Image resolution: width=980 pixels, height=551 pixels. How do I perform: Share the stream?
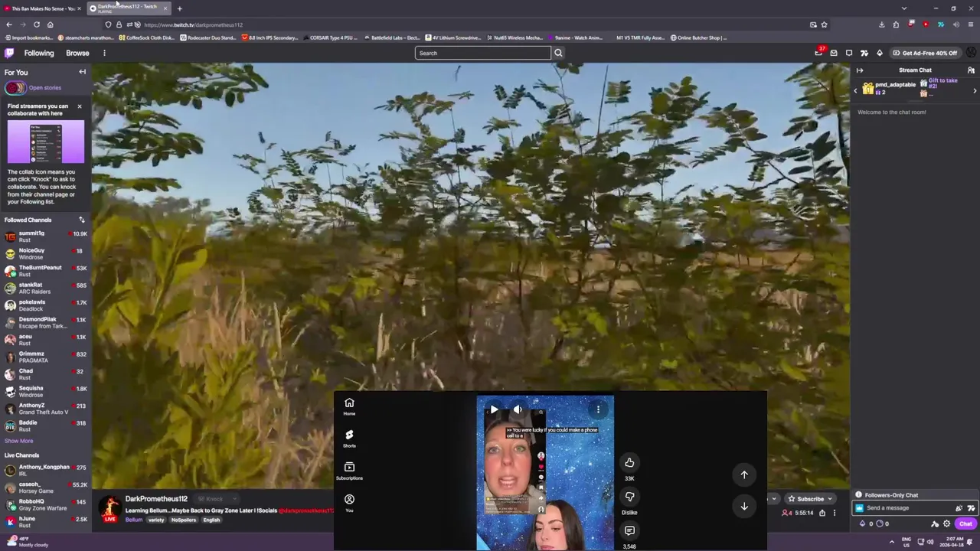click(822, 513)
